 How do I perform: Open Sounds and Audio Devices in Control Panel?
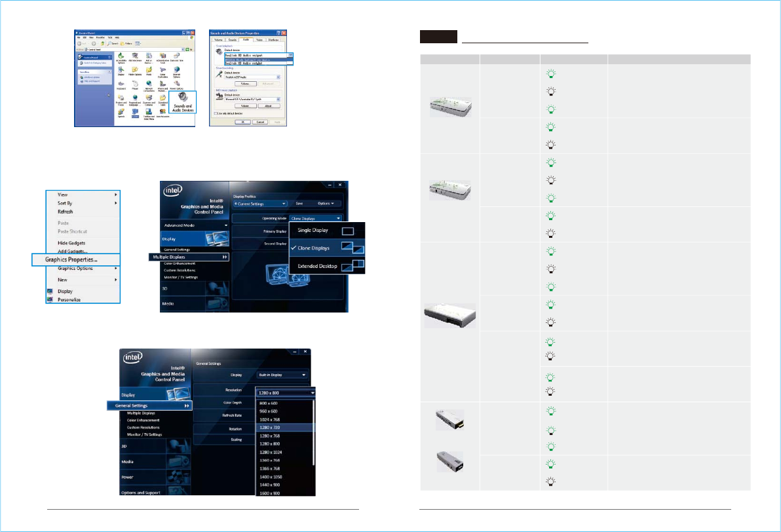click(x=183, y=102)
